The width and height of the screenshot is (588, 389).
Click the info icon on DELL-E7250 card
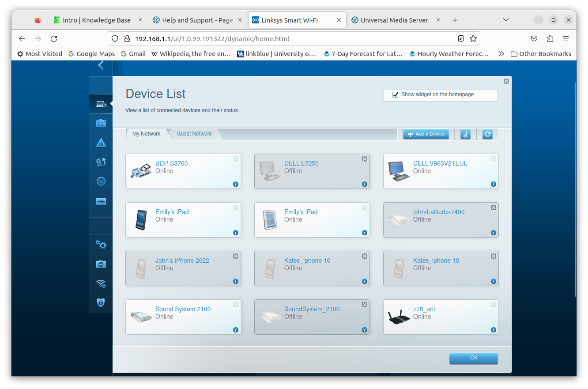365,184
